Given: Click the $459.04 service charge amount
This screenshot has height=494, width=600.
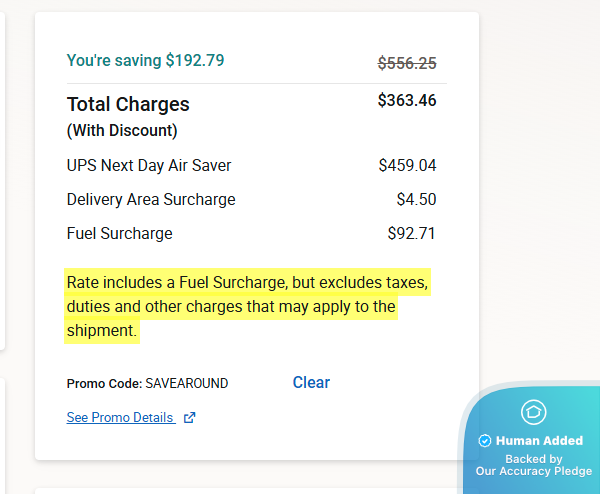Looking at the screenshot, I should tap(407, 166).
